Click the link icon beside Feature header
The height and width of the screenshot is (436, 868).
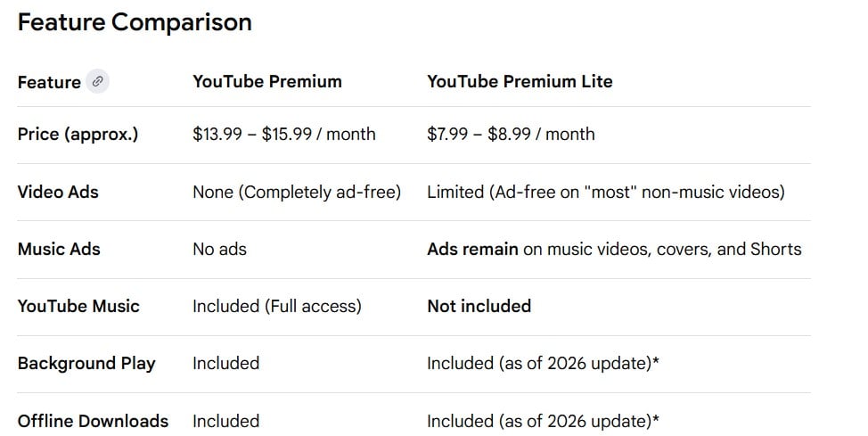pos(98,82)
